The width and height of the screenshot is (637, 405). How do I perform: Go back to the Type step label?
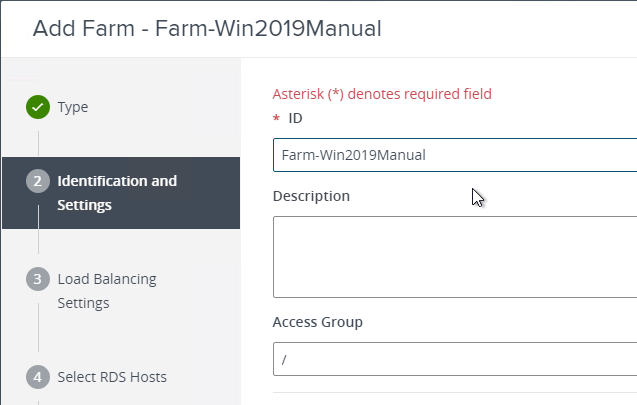[73, 107]
